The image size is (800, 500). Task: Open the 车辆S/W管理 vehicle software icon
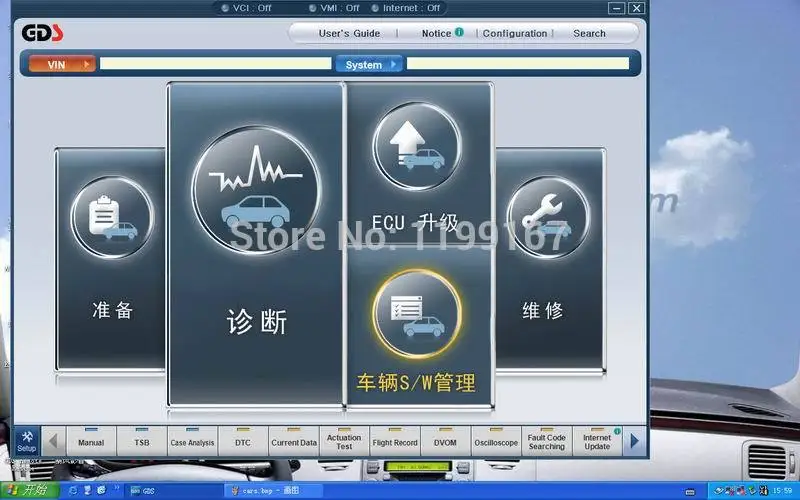point(417,314)
